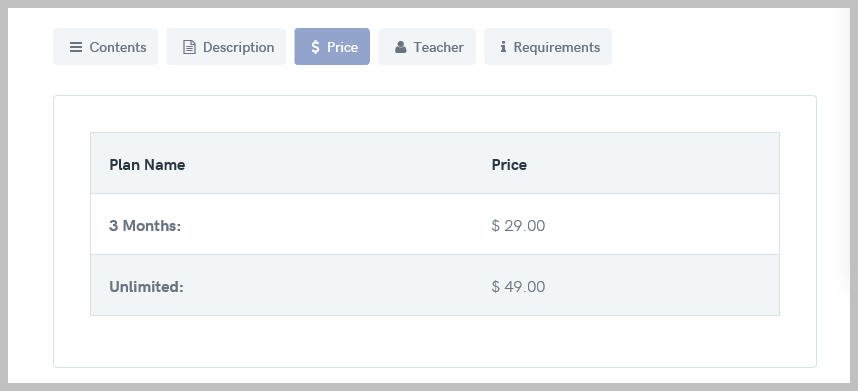Viewport: 858px width, 391px height.
Task: Click the dollar sign icon on Price
Action: (315, 47)
